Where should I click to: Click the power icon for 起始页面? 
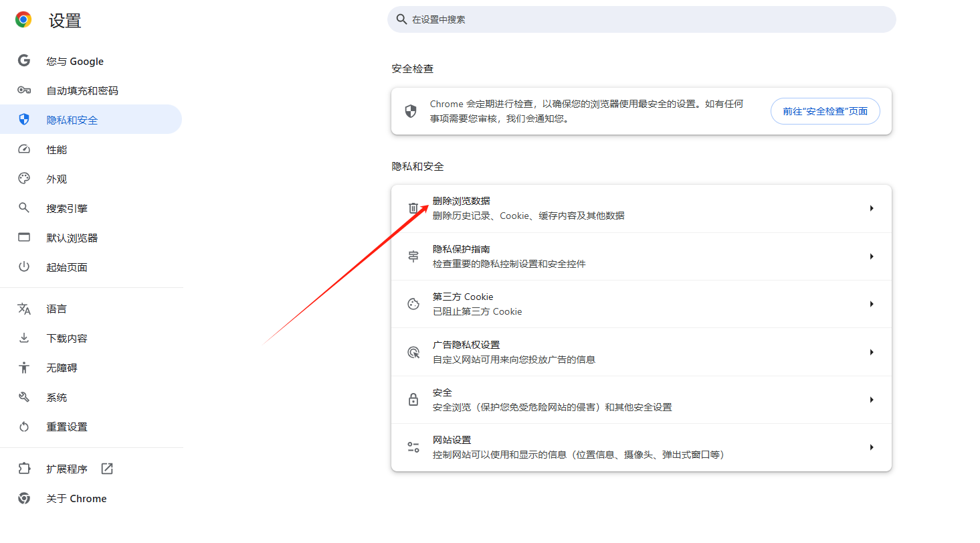tap(24, 267)
